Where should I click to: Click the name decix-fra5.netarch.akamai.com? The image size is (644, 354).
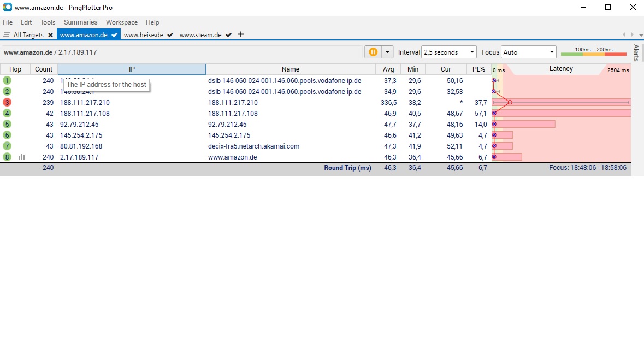coord(253,146)
